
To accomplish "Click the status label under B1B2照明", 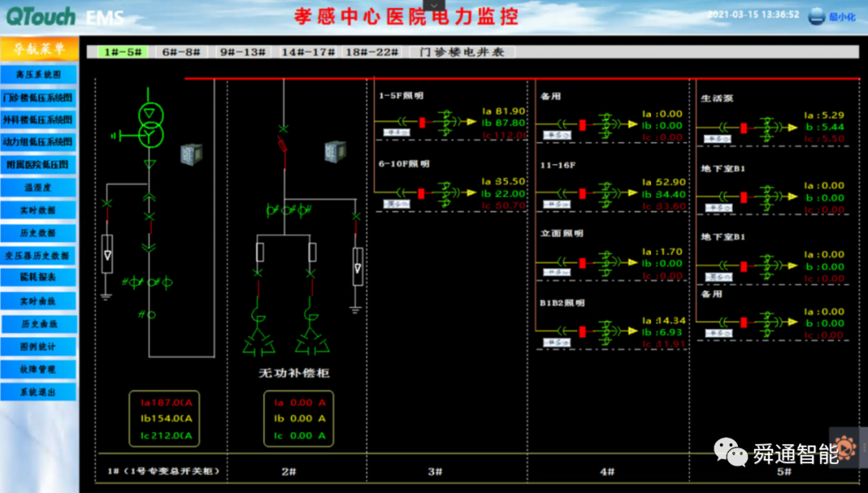I will pyautogui.click(x=557, y=343).
